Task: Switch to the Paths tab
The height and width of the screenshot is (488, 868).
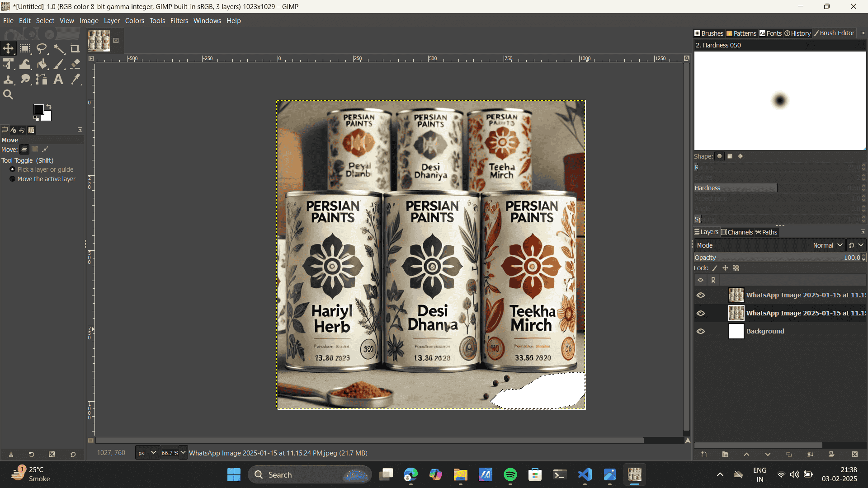Action: (x=766, y=232)
